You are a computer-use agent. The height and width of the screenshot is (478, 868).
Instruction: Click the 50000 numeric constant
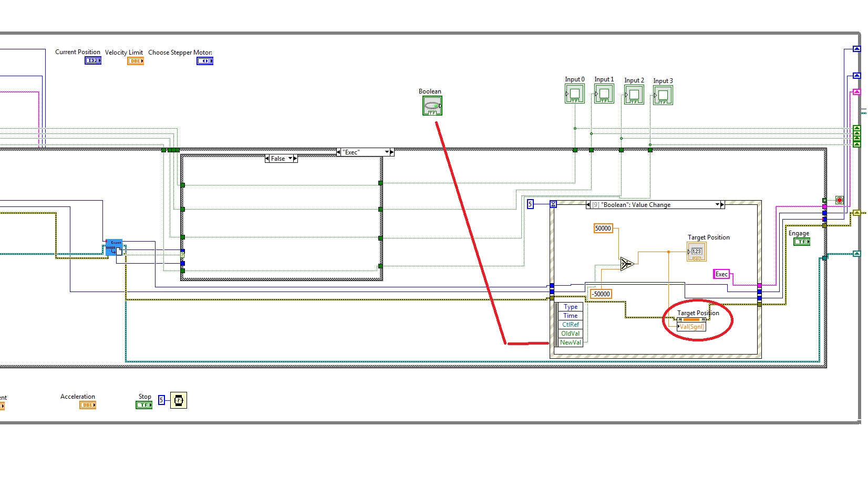click(x=603, y=228)
